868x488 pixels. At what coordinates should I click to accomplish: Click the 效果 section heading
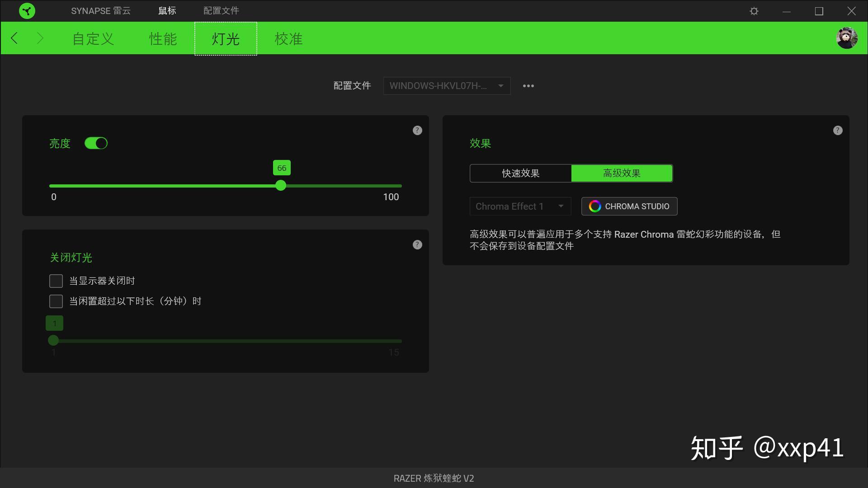(480, 144)
